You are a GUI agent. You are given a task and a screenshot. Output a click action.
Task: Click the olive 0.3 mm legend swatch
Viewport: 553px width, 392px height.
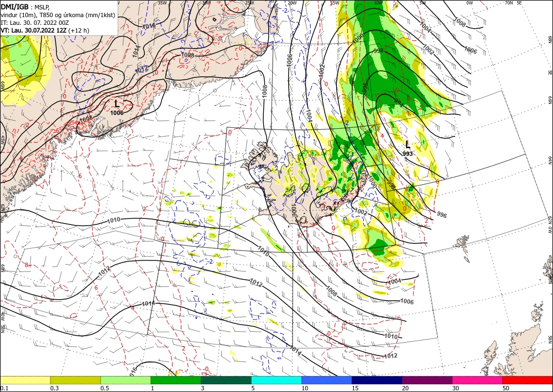pos(75,380)
